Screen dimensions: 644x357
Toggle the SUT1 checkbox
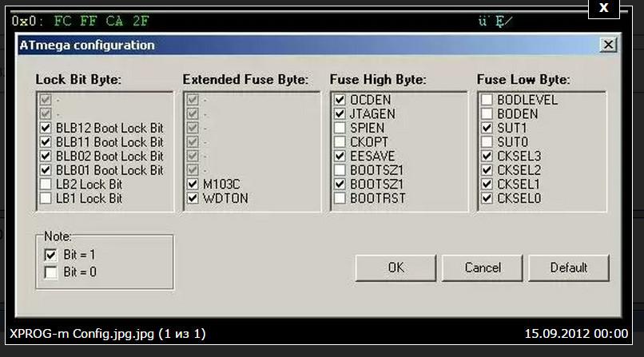coord(487,128)
